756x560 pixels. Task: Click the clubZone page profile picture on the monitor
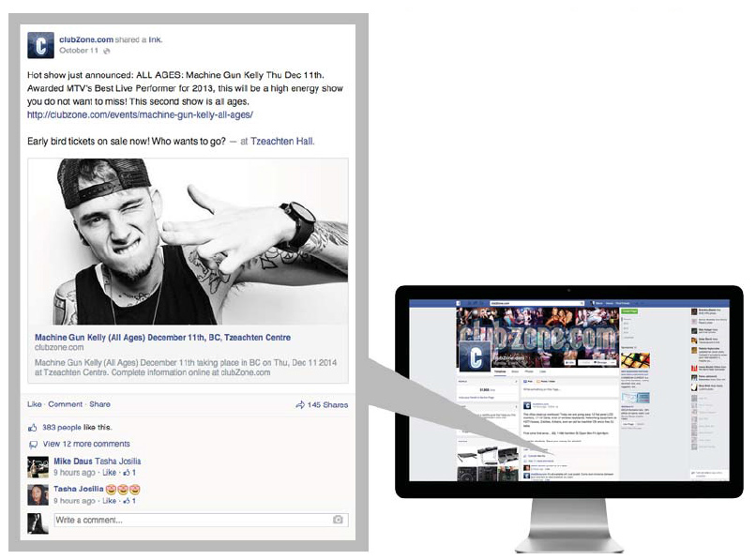[x=476, y=357]
